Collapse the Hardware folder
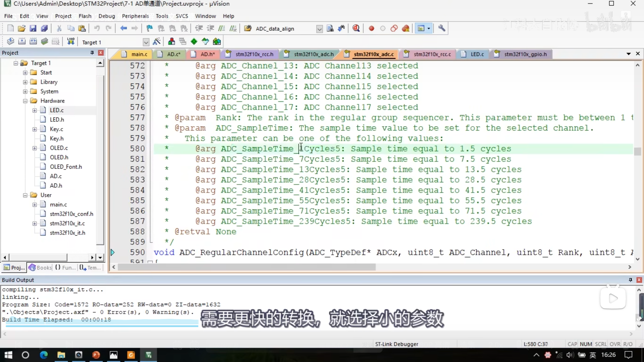Screen dimensions: 644x362 25,101
